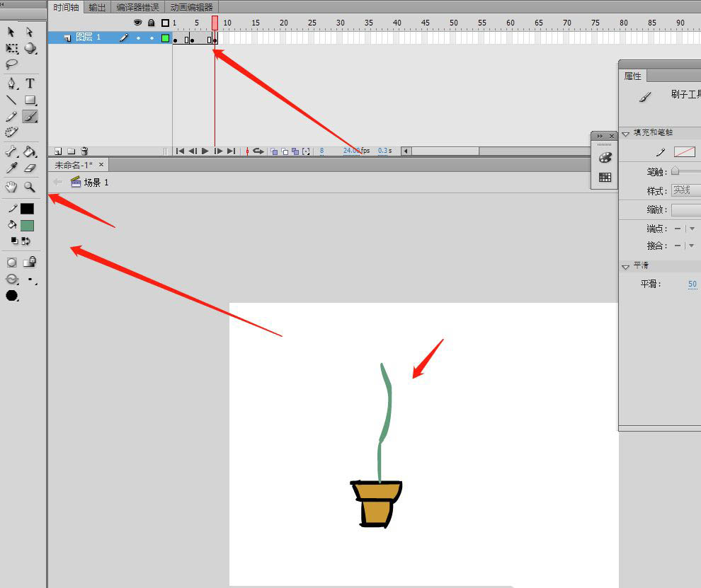Switch to the 动画编辑器 tab
The image size is (701, 588).
[191, 7]
